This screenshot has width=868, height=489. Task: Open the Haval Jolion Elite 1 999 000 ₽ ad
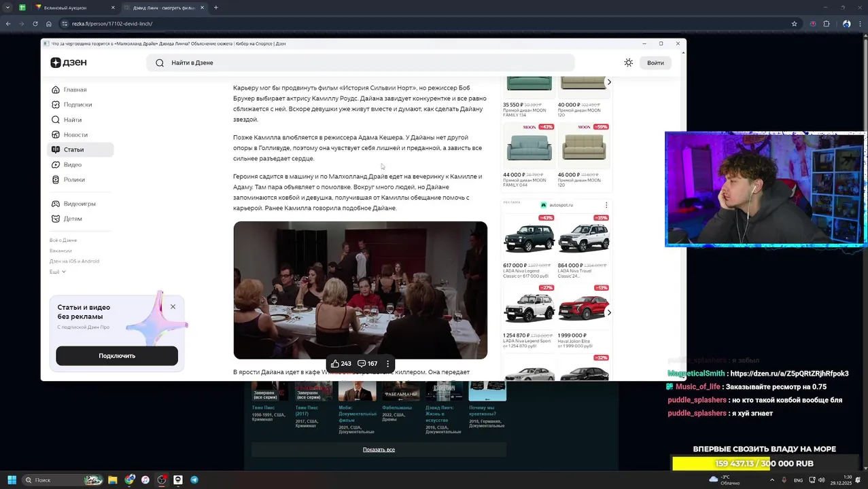583,316
